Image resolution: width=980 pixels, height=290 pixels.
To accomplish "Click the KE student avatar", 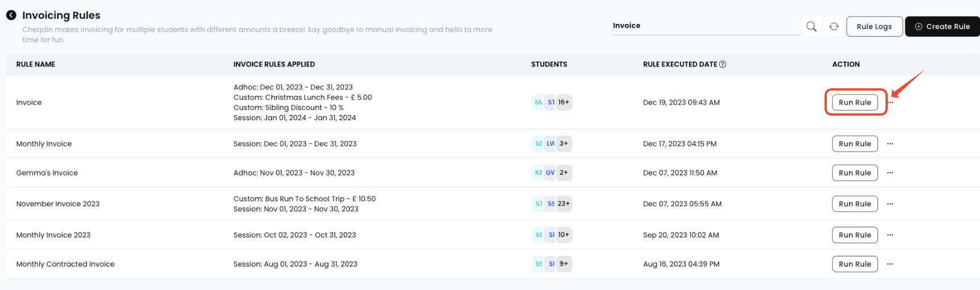I will point(538,173).
